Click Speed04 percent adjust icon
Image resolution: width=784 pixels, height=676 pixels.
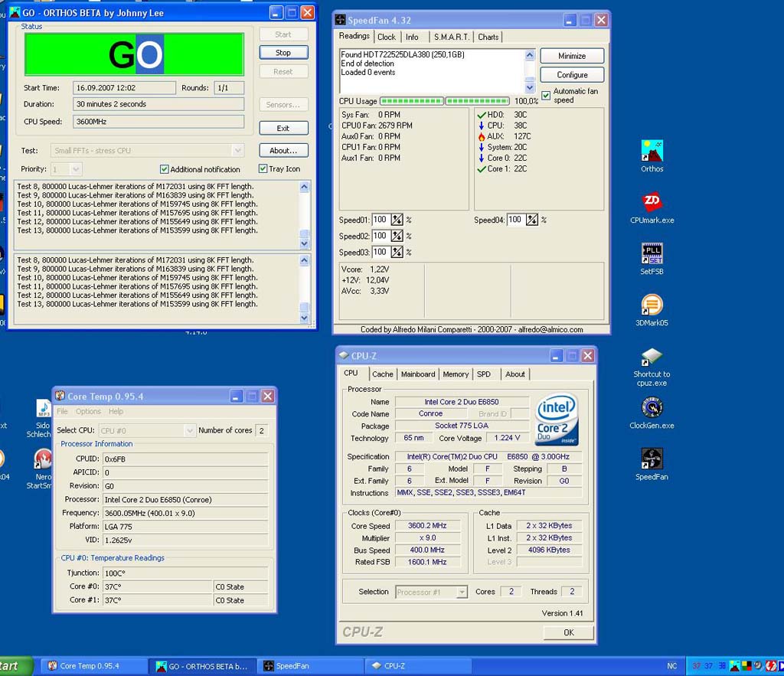point(532,220)
